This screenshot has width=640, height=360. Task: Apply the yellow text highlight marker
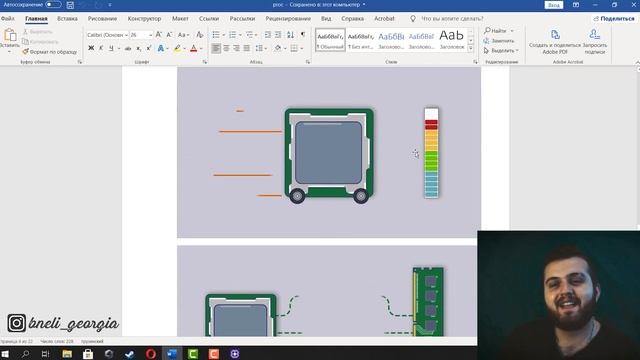pyautogui.click(x=177, y=49)
